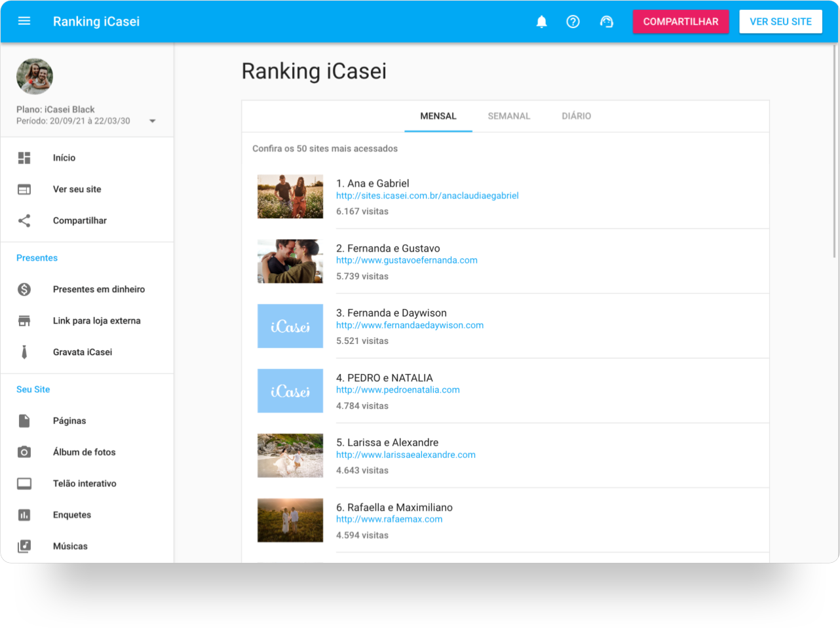Open the rafaemax.com link
The width and height of the screenshot is (840, 629).
point(389,519)
